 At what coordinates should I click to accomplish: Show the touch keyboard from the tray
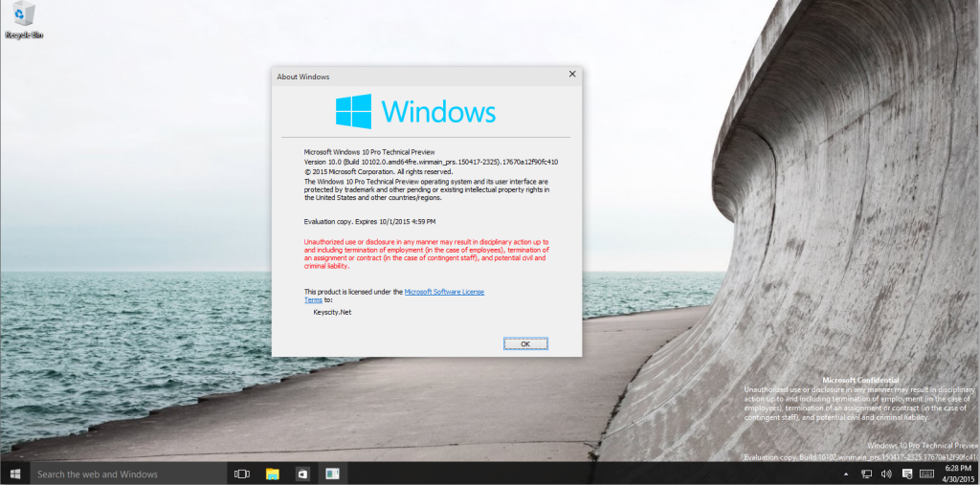927,474
